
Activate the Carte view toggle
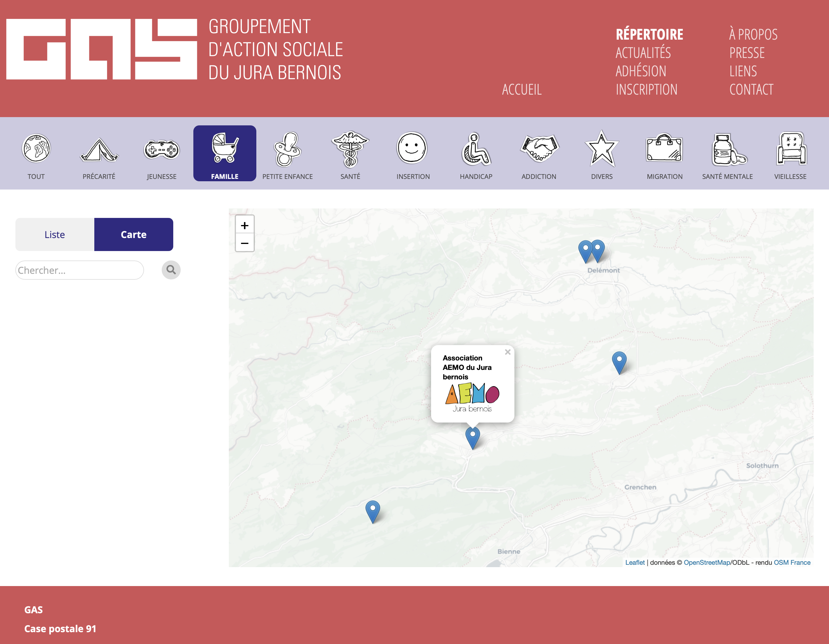point(134,235)
